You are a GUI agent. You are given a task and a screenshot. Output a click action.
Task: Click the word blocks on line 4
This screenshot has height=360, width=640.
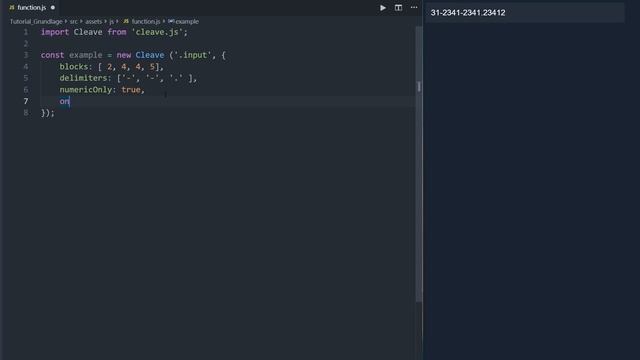click(x=74, y=67)
